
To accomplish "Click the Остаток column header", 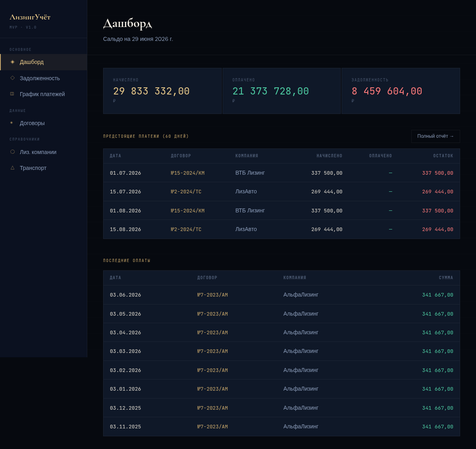I will [443, 156].
